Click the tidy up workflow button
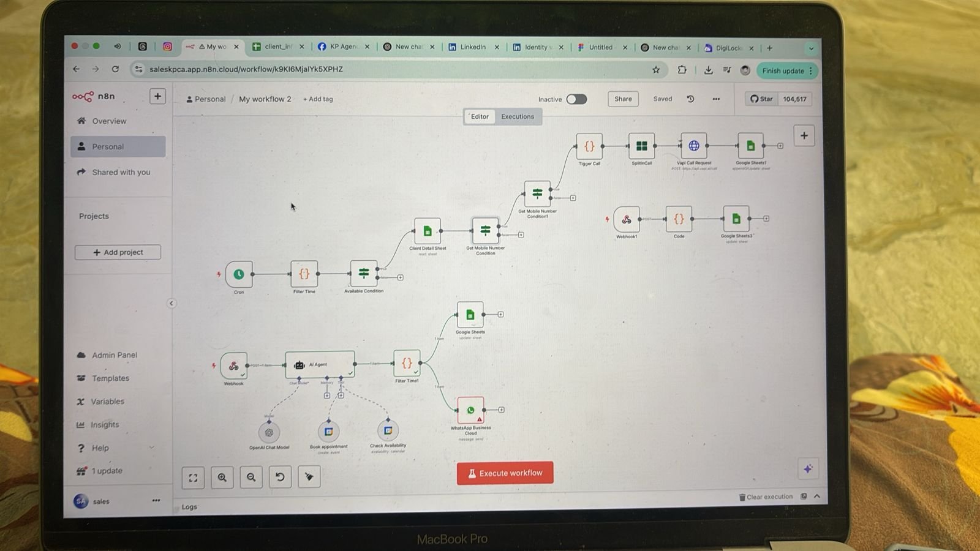 click(x=309, y=477)
